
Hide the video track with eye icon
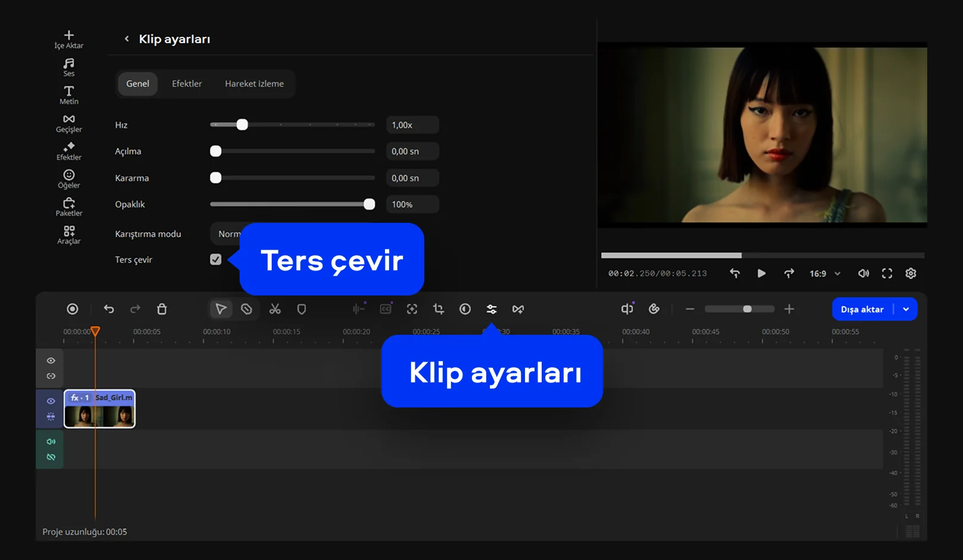click(51, 401)
